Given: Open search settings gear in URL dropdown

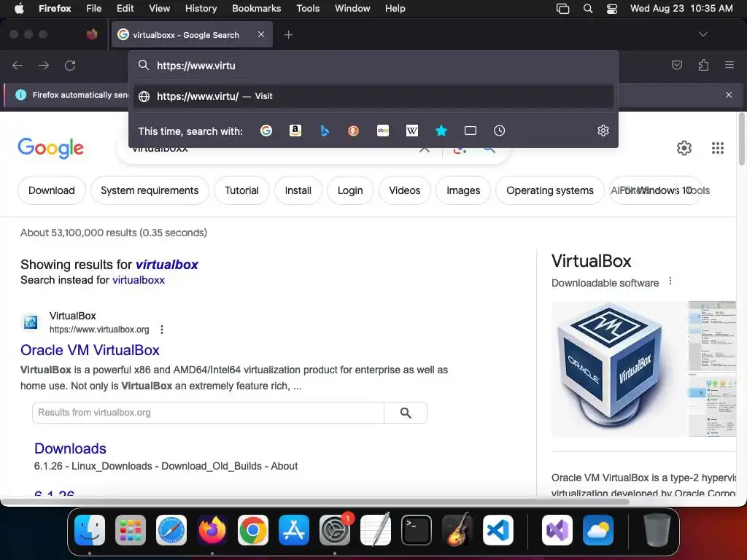Looking at the screenshot, I should 603,131.
